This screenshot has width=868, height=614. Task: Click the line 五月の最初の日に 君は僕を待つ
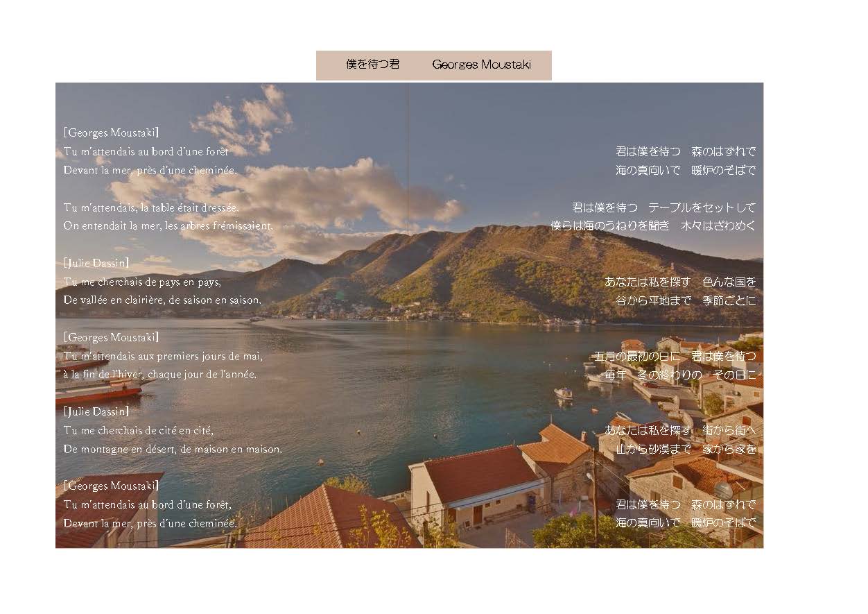(x=675, y=356)
